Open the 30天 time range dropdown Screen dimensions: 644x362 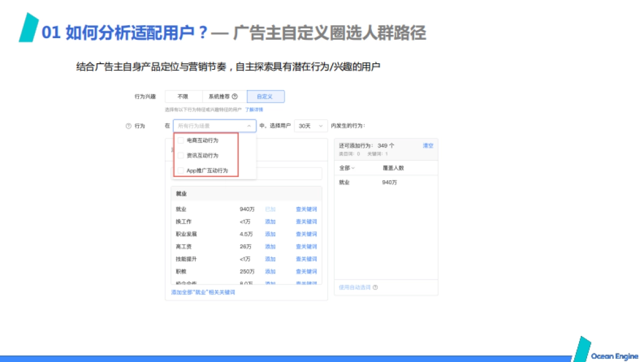pos(311,125)
